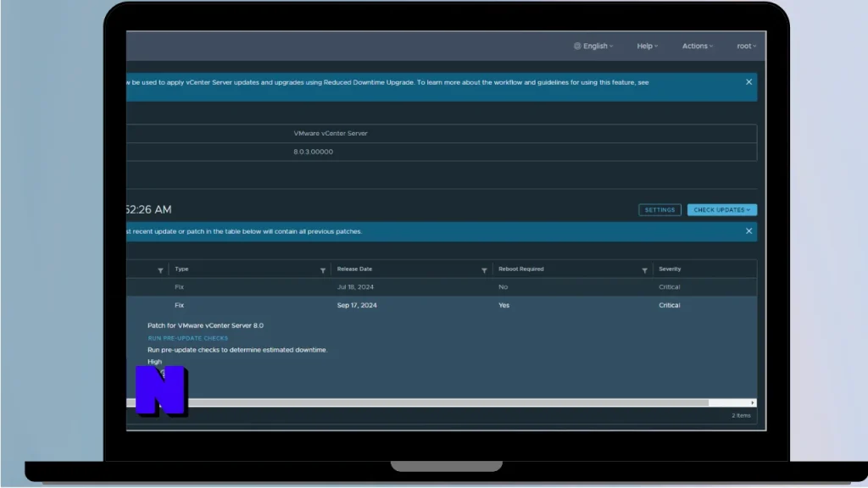Open the Help menu

[x=647, y=46]
